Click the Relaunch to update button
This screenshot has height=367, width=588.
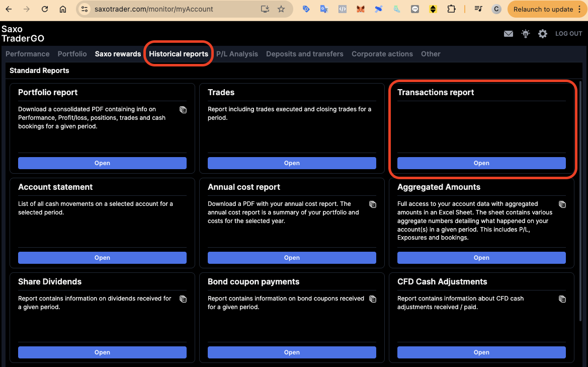point(543,9)
